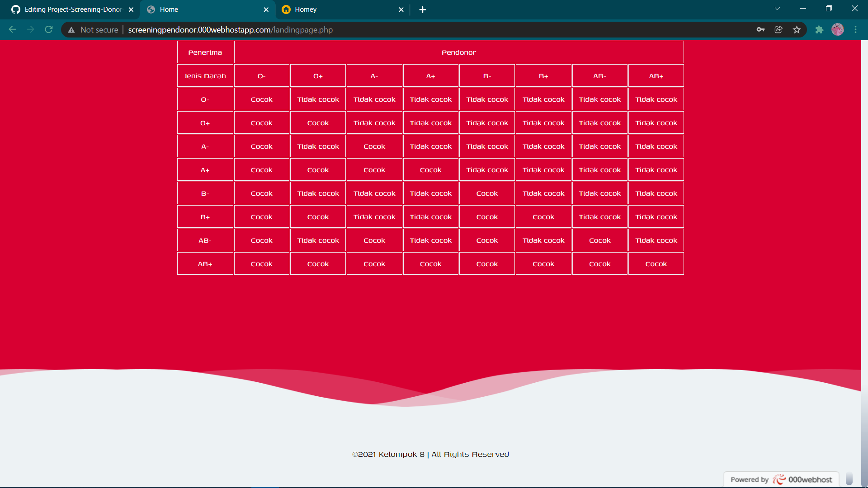This screenshot has height=488, width=868.
Task: Open the 000webhost Powered by link
Action: (x=781, y=479)
